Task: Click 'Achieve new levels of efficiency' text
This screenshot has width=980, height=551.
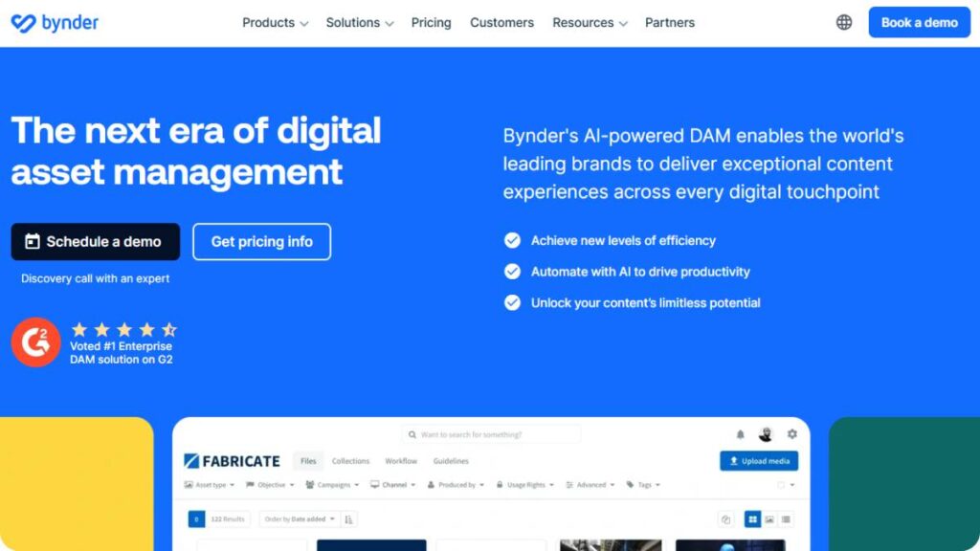Action: [x=623, y=240]
